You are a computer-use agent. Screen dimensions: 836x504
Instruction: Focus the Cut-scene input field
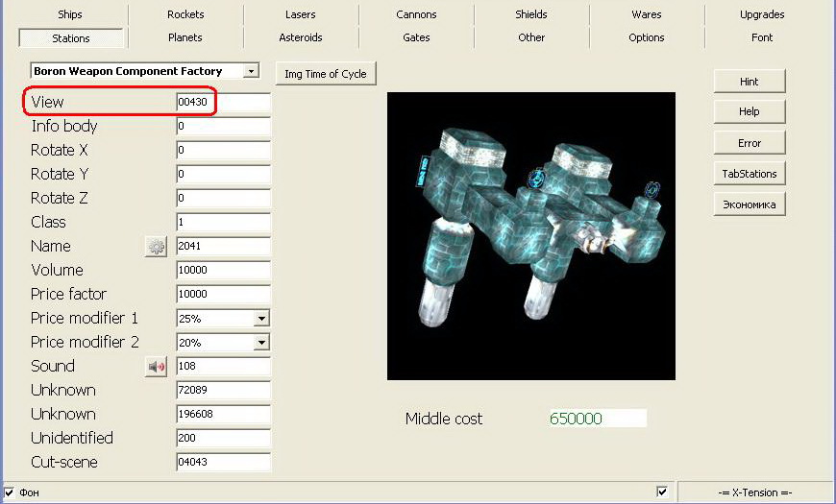pos(222,462)
